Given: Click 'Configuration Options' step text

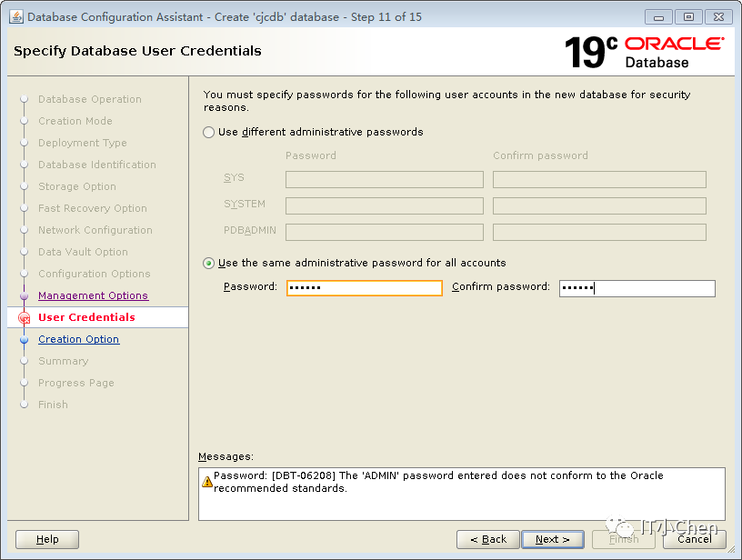Looking at the screenshot, I should pyautogui.click(x=95, y=274).
